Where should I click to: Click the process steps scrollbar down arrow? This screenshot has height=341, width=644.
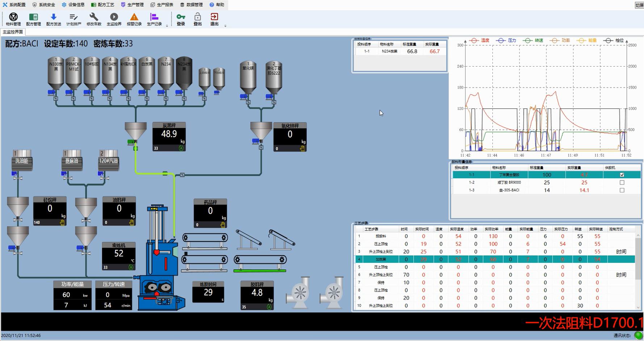pos(638,307)
